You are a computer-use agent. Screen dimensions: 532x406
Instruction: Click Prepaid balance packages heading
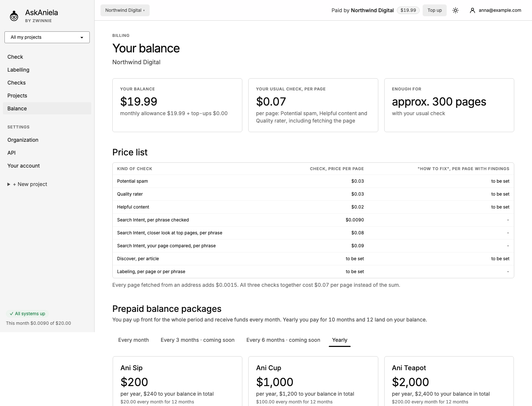click(167, 309)
